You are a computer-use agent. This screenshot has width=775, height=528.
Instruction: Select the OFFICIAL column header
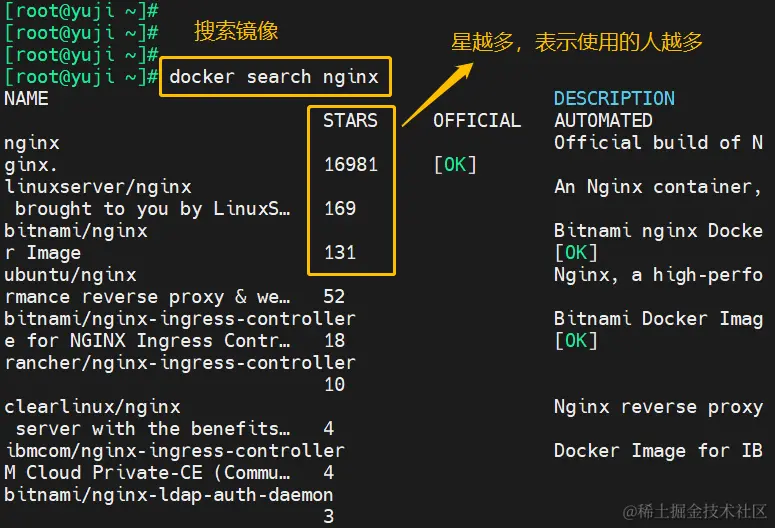click(x=477, y=121)
